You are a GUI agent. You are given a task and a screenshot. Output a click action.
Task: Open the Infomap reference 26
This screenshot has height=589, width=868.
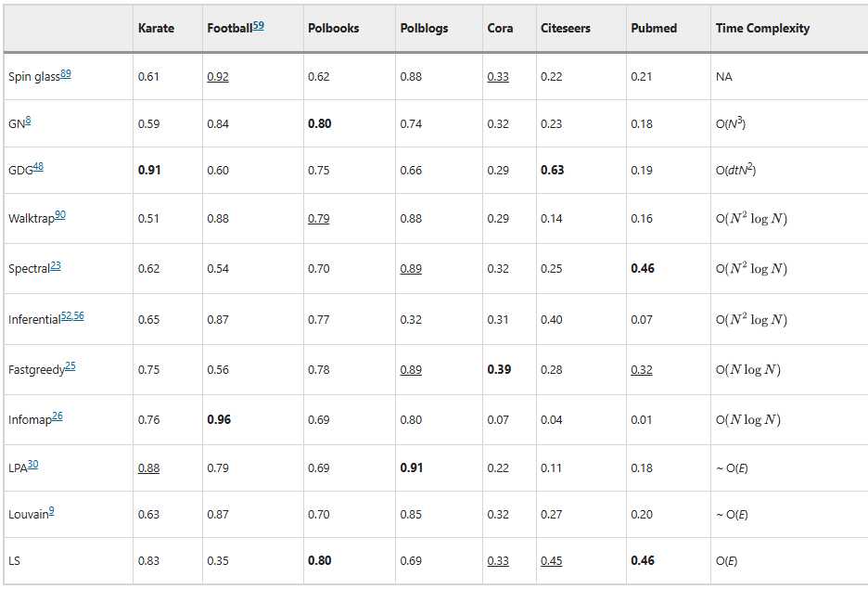click(57, 416)
